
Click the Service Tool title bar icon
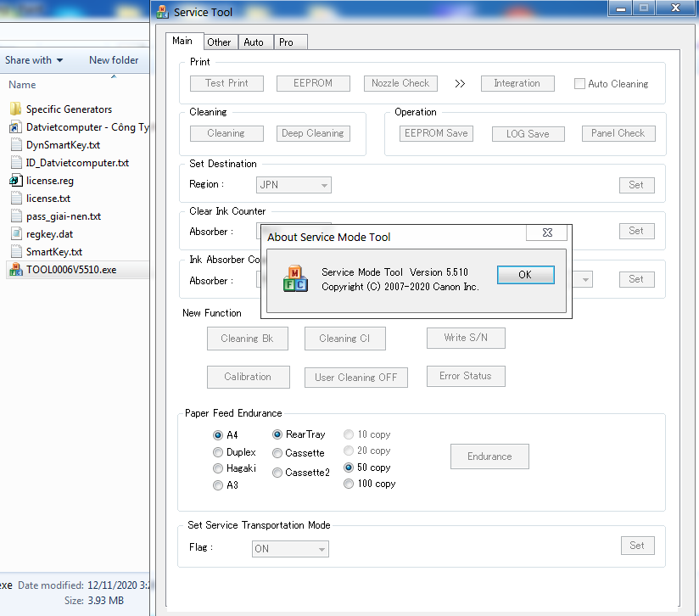[x=162, y=12]
